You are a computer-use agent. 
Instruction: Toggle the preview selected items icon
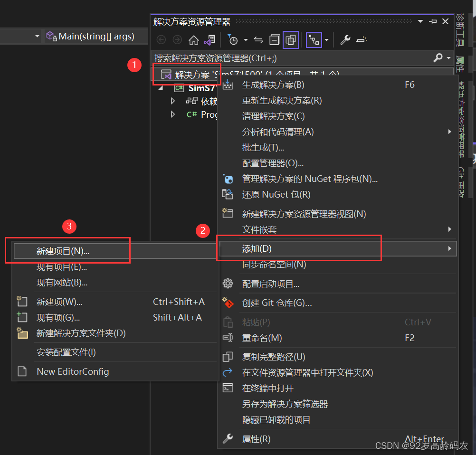click(x=362, y=40)
